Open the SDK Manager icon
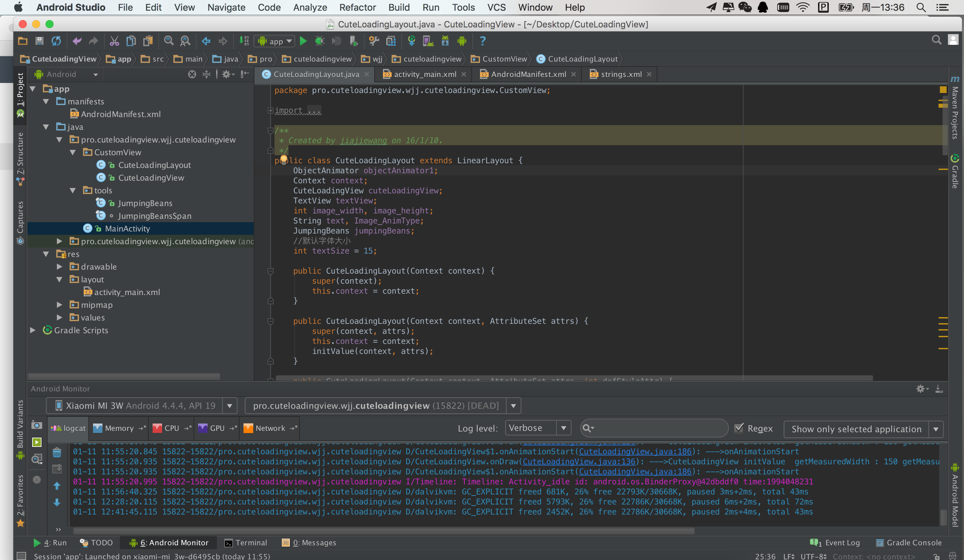The image size is (964, 560). (445, 41)
